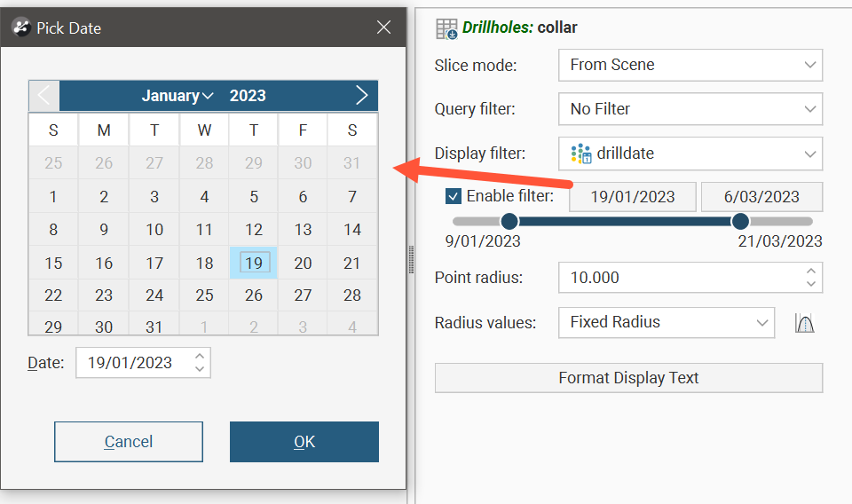Close the Pick Date dialog

click(x=383, y=28)
